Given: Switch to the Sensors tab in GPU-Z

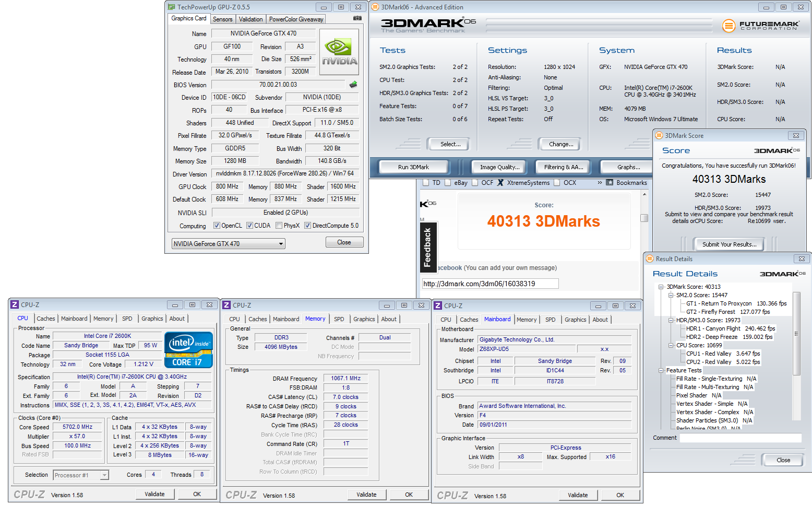Looking at the screenshot, I should [x=222, y=19].
